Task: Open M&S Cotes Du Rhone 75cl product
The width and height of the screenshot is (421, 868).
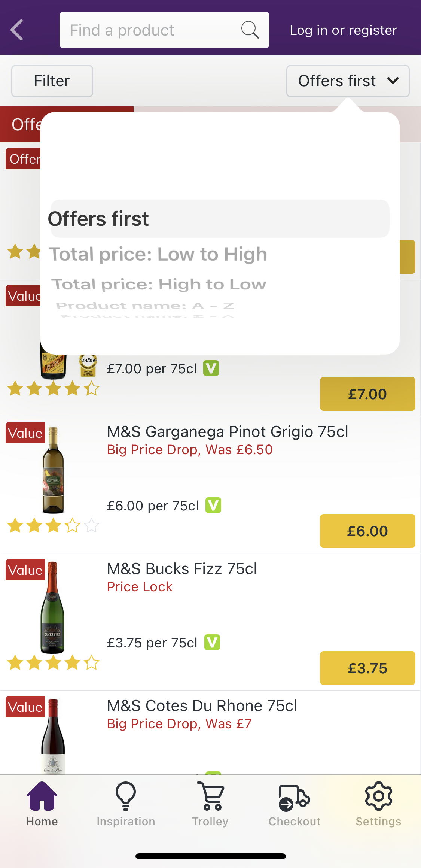Action: (202, 706)
